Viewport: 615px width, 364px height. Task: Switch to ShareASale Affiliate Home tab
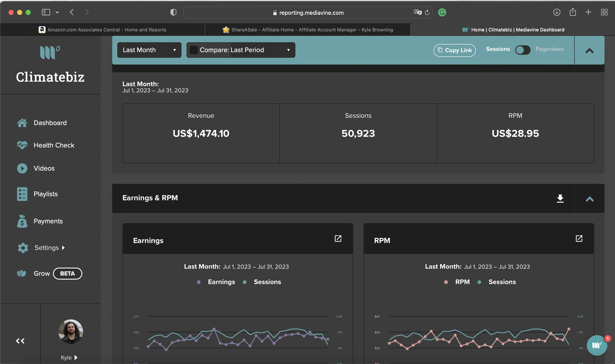pyautogui.click(x=307, y=30)
